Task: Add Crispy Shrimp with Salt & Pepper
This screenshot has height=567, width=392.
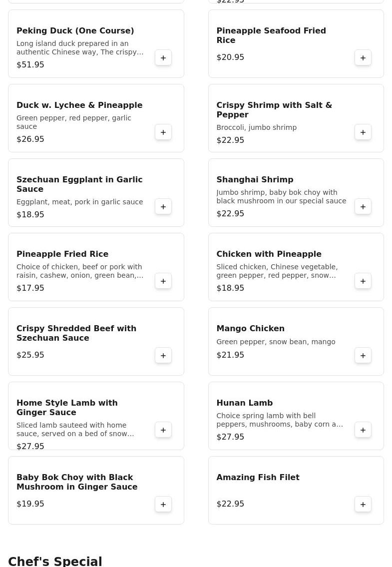Action: [x=363, y=132]
